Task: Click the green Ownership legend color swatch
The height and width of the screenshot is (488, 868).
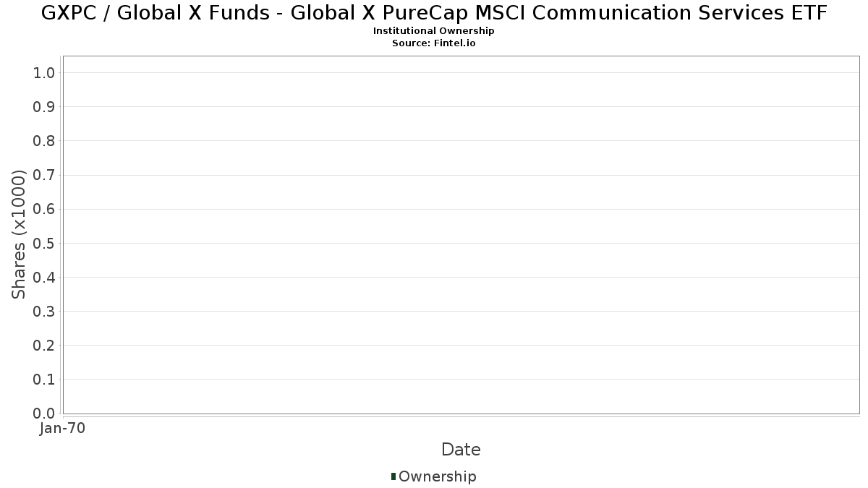Action: (x=393, y=476)
